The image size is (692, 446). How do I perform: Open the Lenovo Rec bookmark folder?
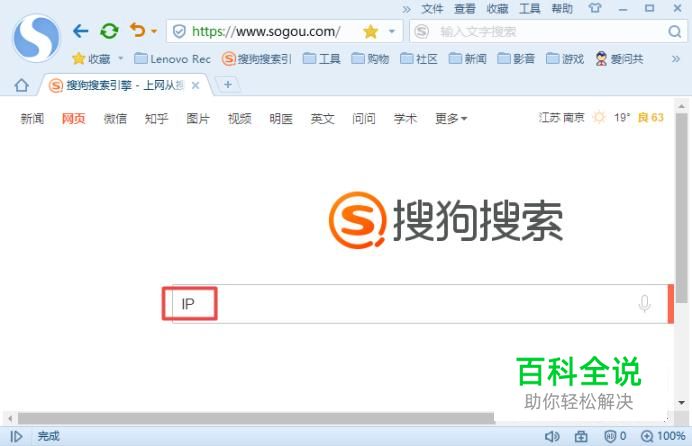[x=172, y=59]
